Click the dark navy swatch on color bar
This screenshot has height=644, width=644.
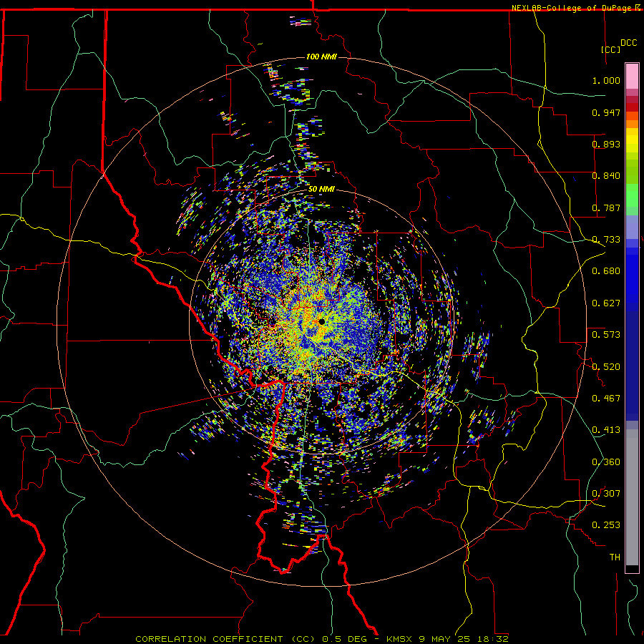tap(632, 366)
